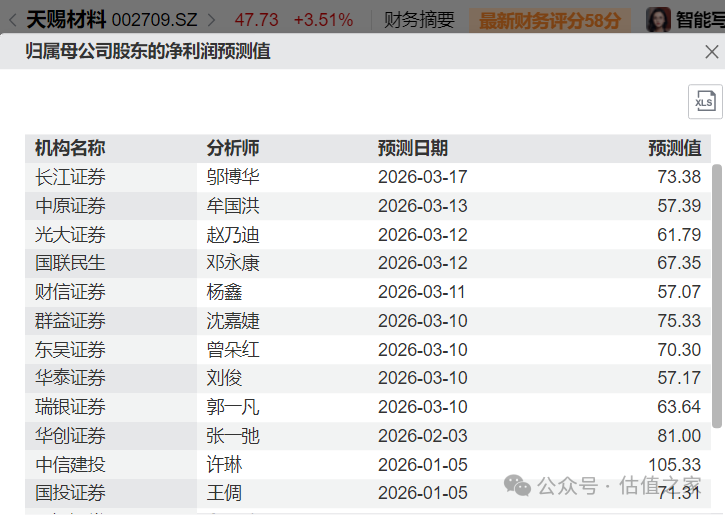Click analyst name 许琳
Screen dimensions: 725x515
point(224,465)
